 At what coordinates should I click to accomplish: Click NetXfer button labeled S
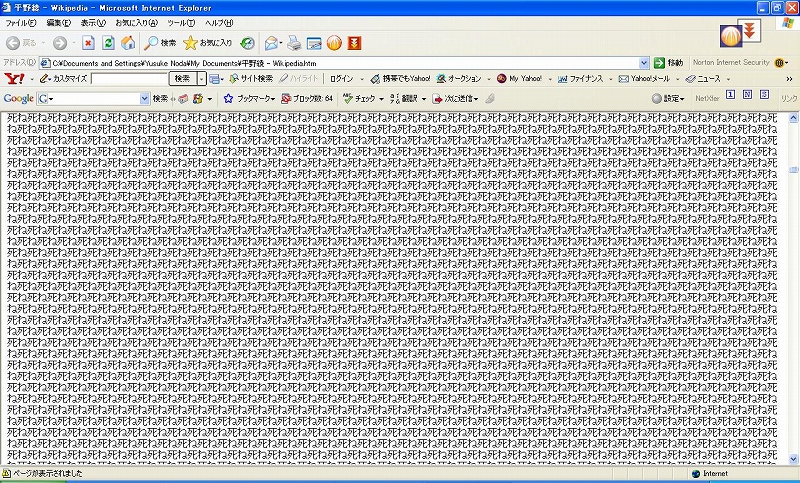764,95
